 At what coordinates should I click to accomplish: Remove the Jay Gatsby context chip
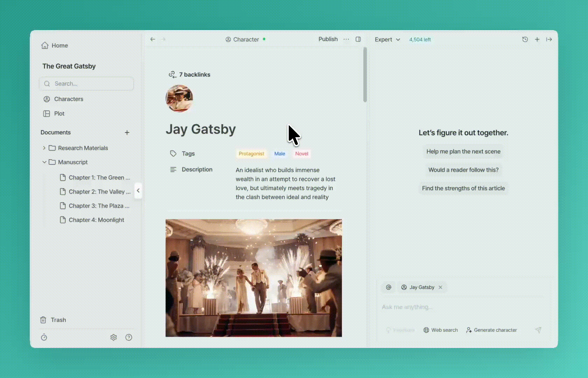pos(440,287)
